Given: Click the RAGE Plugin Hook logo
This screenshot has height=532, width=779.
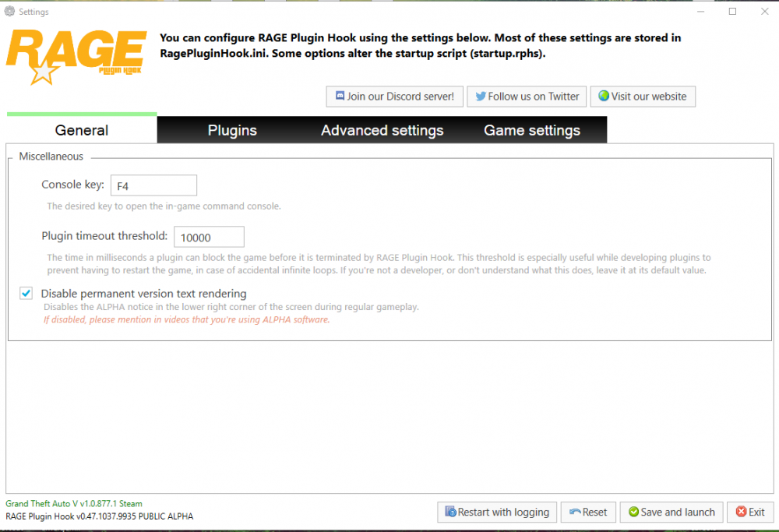Looking at the screenshot, I should tap(76, 57).
